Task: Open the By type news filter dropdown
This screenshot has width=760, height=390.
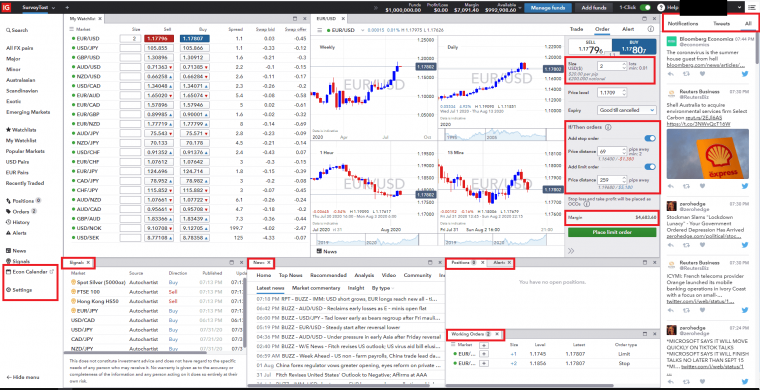Action: tap(382, 288)
